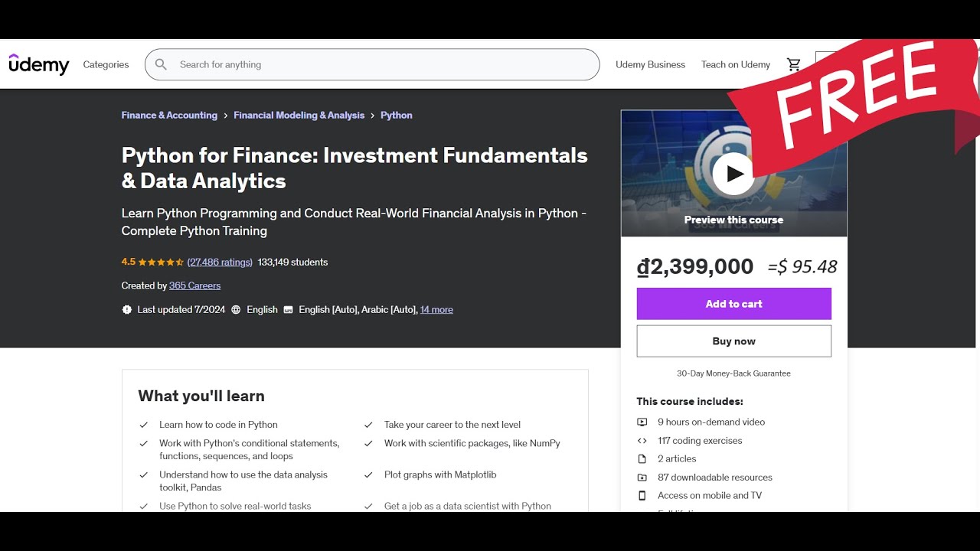The width and height of the screenshot is (980, 551).
Task: Click the 87 downloadable resources text
Action: tap(715, 478)
